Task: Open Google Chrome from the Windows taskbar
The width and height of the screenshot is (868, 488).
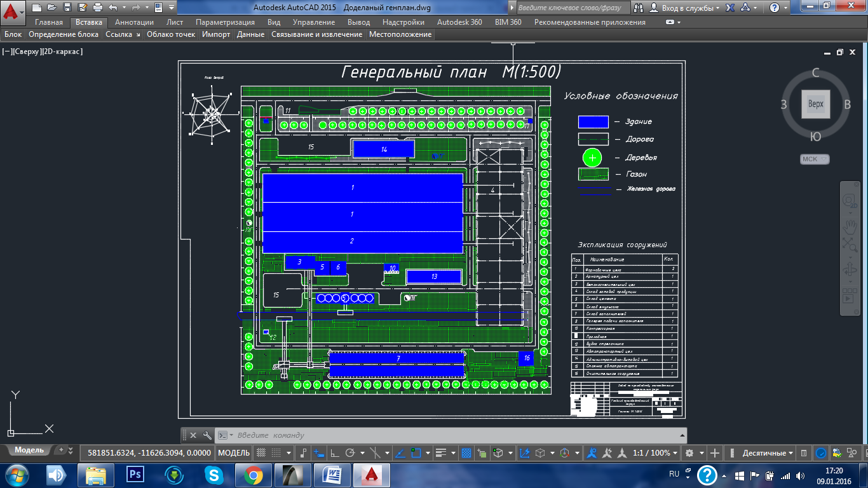Action: (x=253, y=475)
